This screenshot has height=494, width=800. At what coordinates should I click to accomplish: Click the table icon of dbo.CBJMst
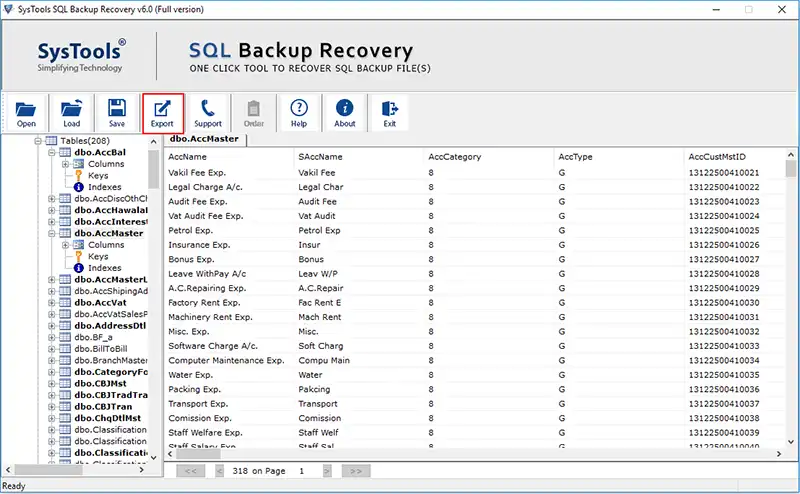tap(65, 383)
